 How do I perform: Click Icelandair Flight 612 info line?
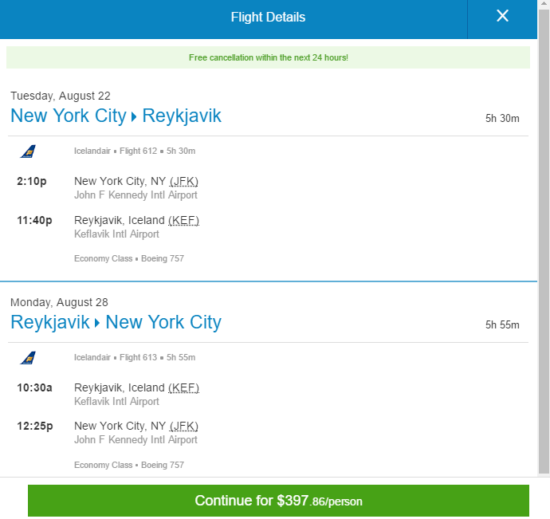135,151
